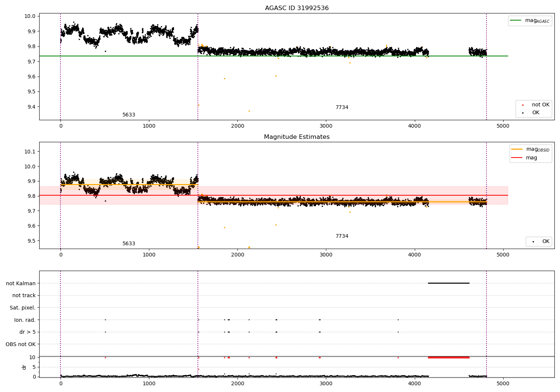
Task: Click the '1000' x tick under bottom plot
Action: coord(149,383)
